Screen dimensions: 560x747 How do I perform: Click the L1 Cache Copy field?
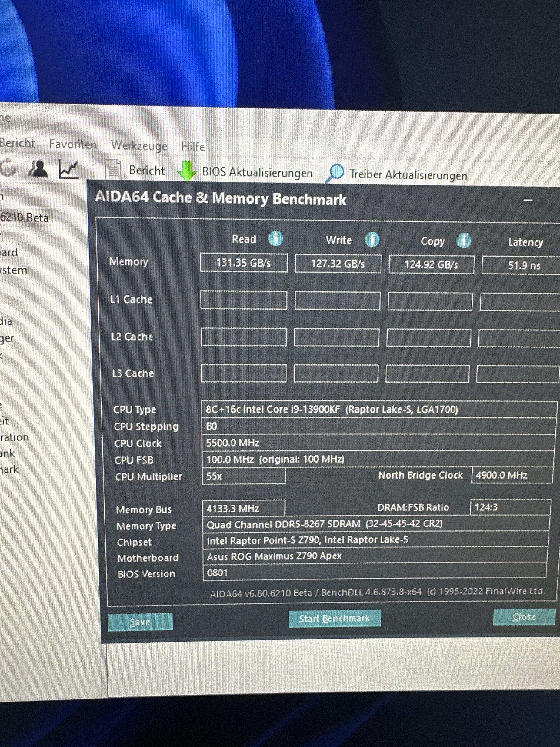click(430, 301)
